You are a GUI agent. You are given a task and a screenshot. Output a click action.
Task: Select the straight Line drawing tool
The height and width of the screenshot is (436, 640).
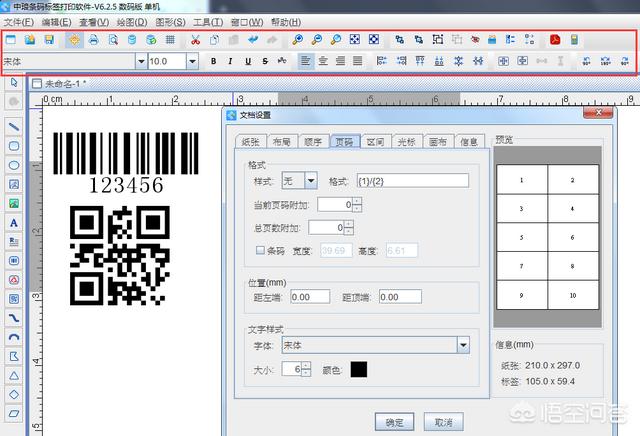[14, 127]
